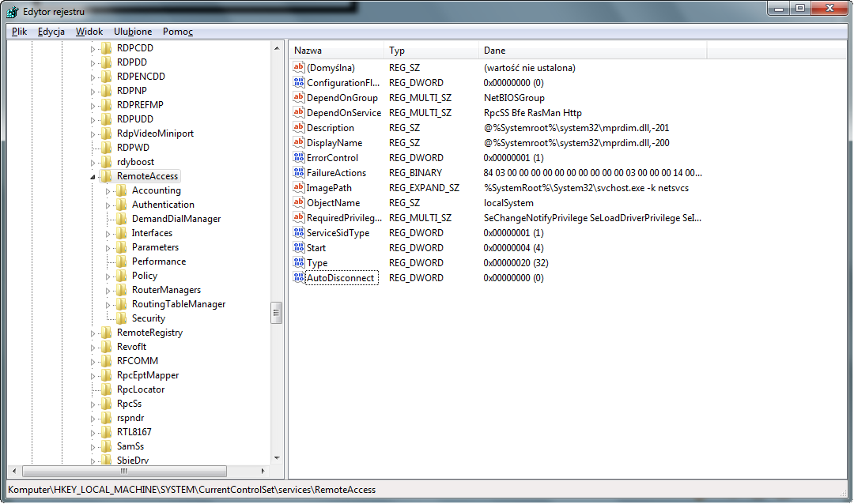
Task: Click the NetBIOSGroup data cell
Action: coord(514,98)
